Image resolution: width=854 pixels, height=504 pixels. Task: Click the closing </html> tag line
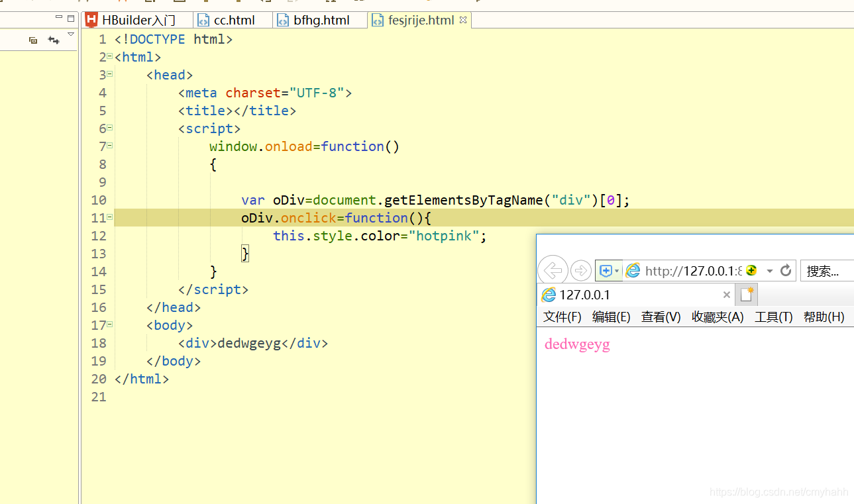point(142,379)
